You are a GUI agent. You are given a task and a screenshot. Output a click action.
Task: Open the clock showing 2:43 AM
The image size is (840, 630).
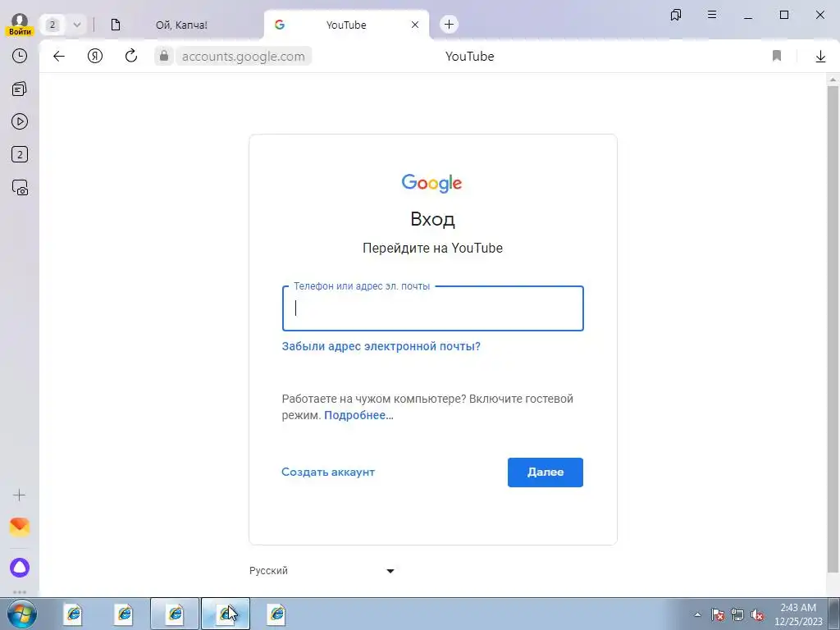(x=797, y=614)
